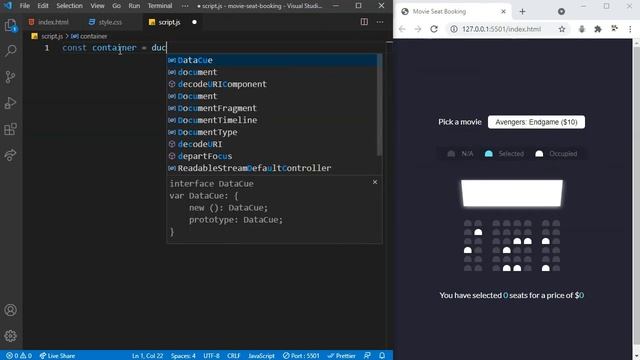Select the departFocus suggestion
Screen dimensions: 640x360
click(272, 156)
